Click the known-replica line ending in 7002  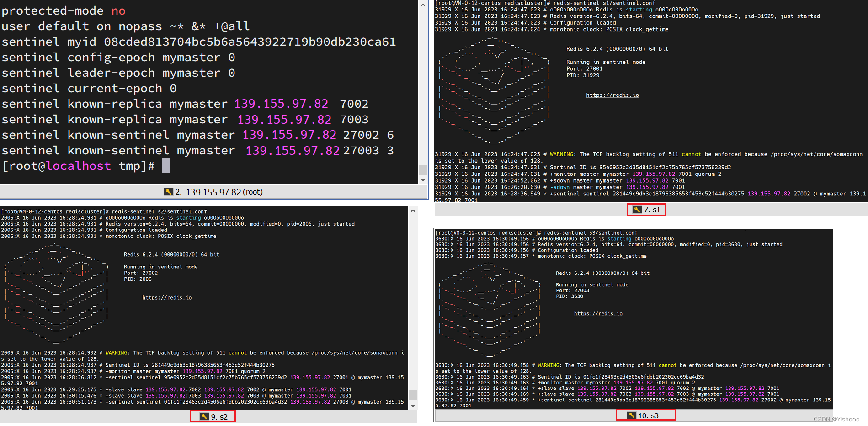pos(185,104)
